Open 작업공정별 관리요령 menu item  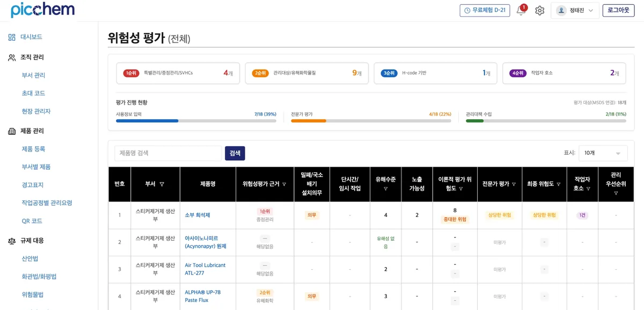pos(47,203)
